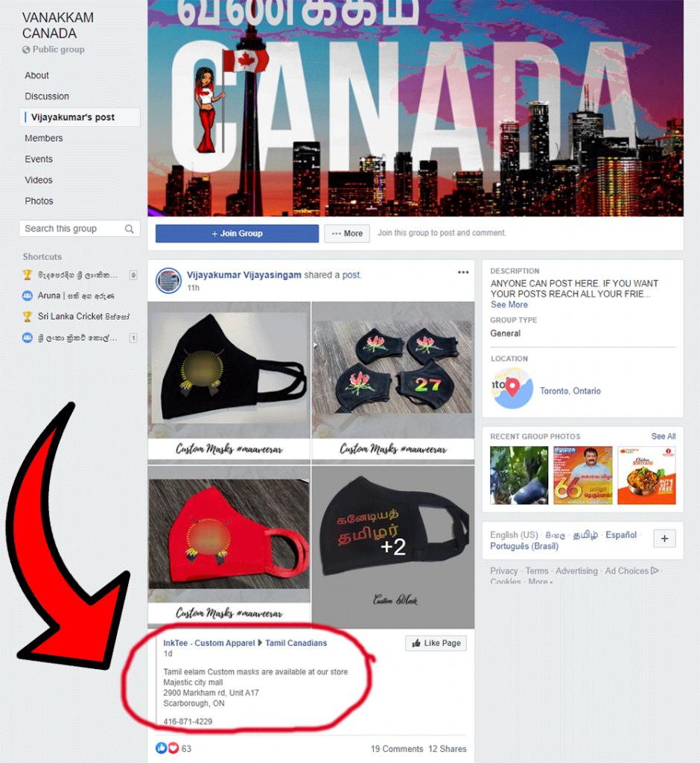Click the plus icon to add language
This screenshot has width=700, height=763.
664,538
